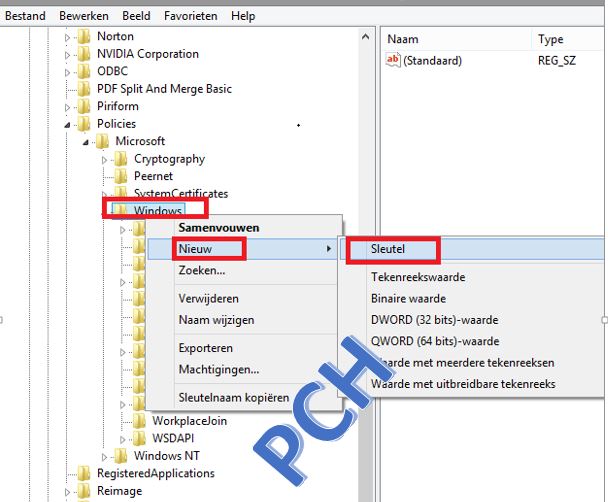Click Verwijderen in the context menu

[209, 298]
